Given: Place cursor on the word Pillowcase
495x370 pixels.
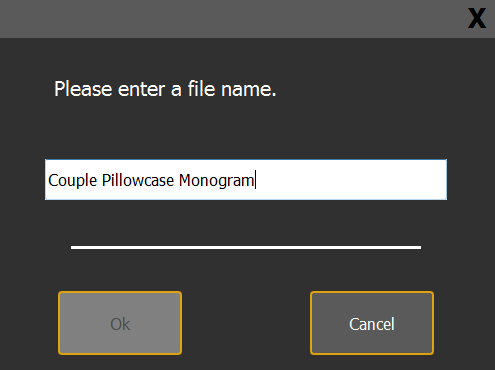Looking at the screenshot, I should pos(138,180).
